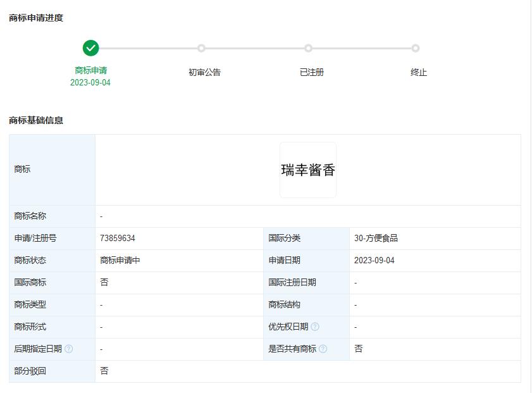Image resolution: width=532 pixels, height=393 pixels.
Task: Click the 30-方便食品 classification value
Action: click(x=376, y=239)
